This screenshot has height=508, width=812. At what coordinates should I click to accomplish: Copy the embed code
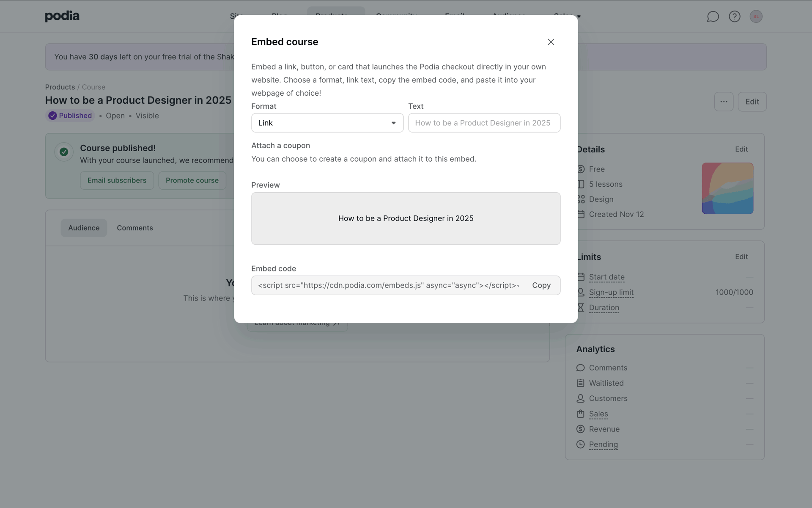click(541, 285)
